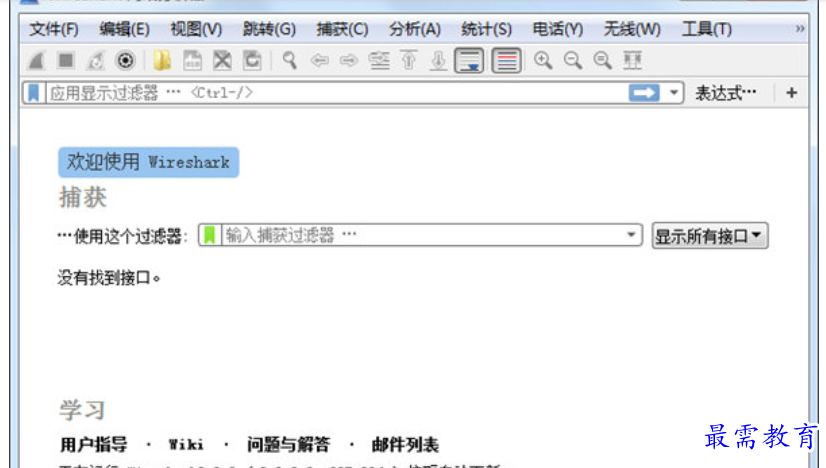Open the 分析(A) menu
This screenshot has height=468, width=826.
click(x=415, y=29)
